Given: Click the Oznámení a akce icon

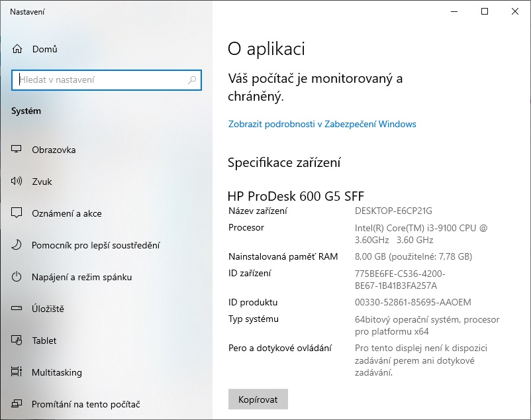Looking at the screenshot, I should tap(17, 213).
